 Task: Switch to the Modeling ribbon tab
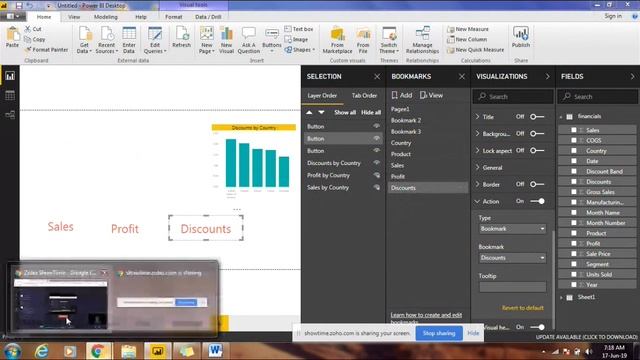pos(106,17)
